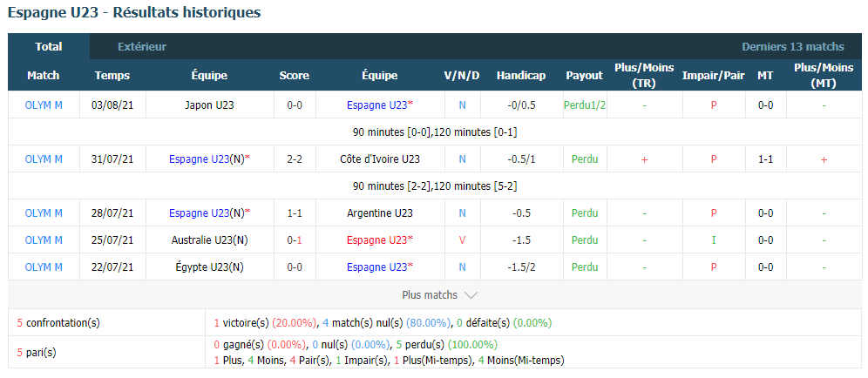This screenshot has height=378, width=868.
Task: Select the Argentine U23 team name
Action: 380,213
